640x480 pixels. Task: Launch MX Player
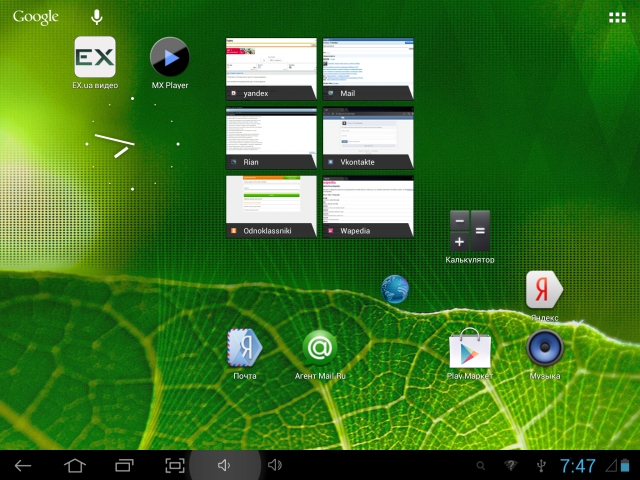point(170,57)
